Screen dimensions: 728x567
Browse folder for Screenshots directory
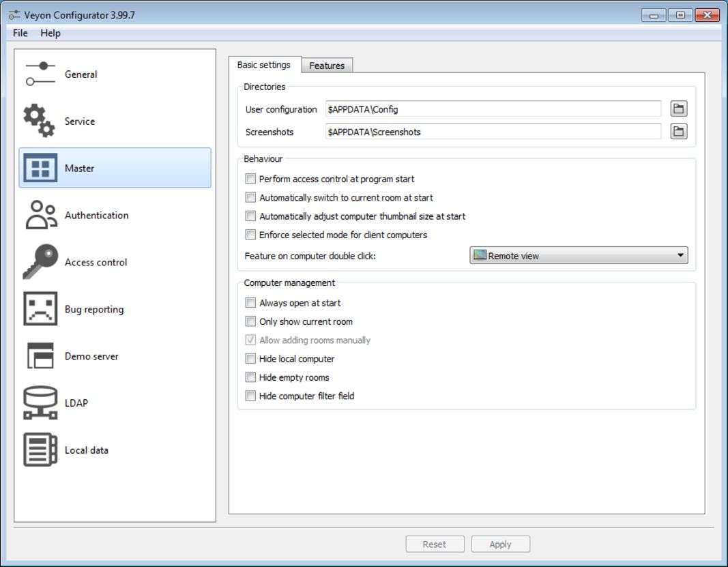[678, 132]
